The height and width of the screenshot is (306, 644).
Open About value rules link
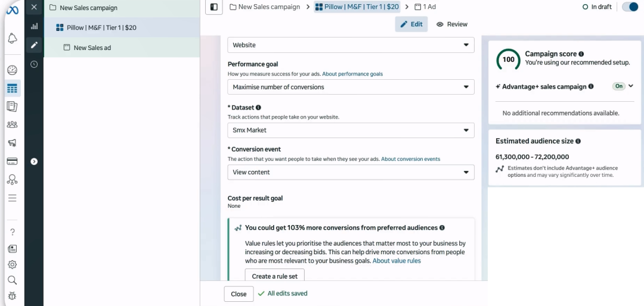click(x=397, y=261)
